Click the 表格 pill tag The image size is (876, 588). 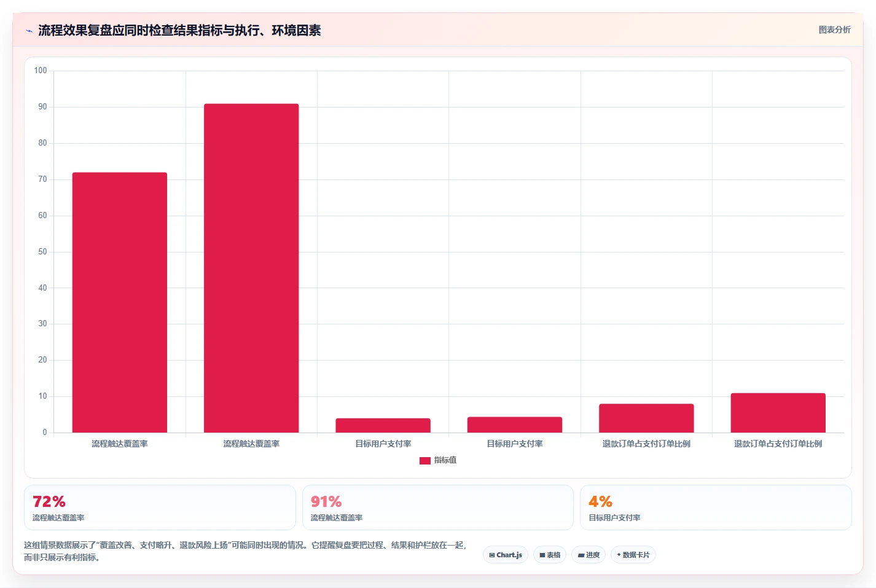click(x=550, y=555)
